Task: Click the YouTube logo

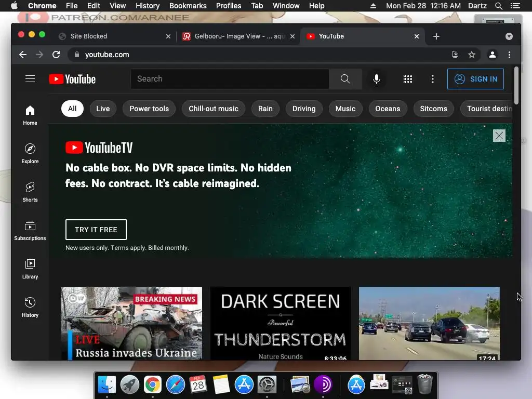Action: pos(72,79)
